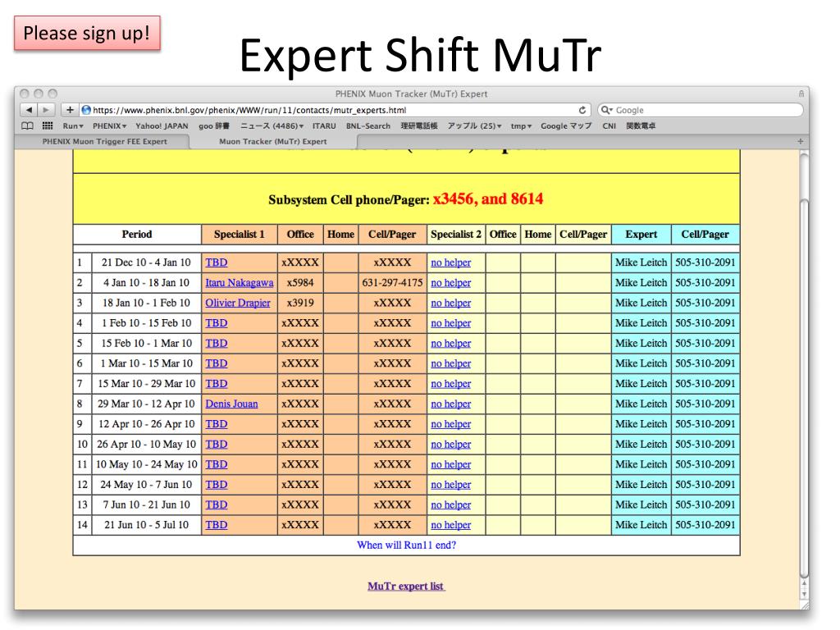
Task: Click no helper link in Denis Jouan row
Action: pyautogui.click(x=451, y=404)
